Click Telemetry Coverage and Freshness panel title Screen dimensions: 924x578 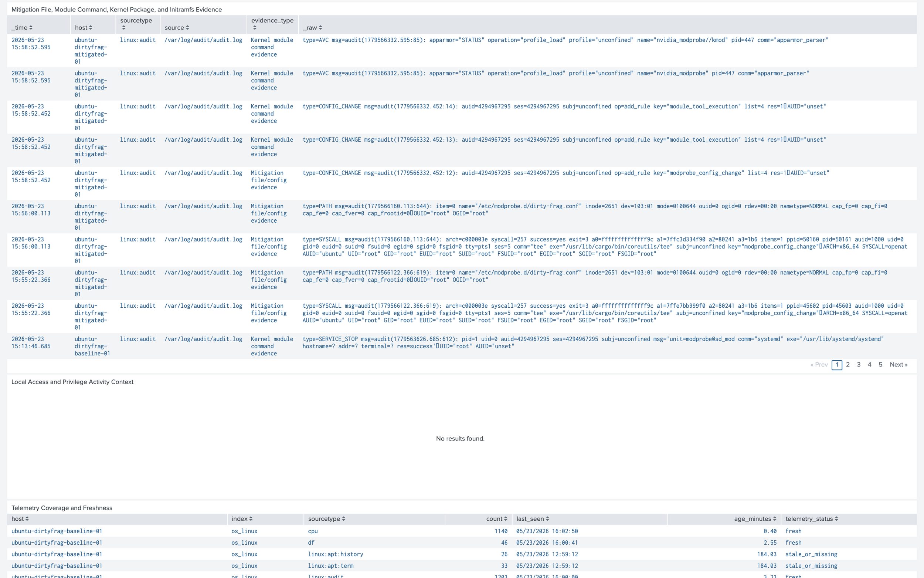click(61, 508)
